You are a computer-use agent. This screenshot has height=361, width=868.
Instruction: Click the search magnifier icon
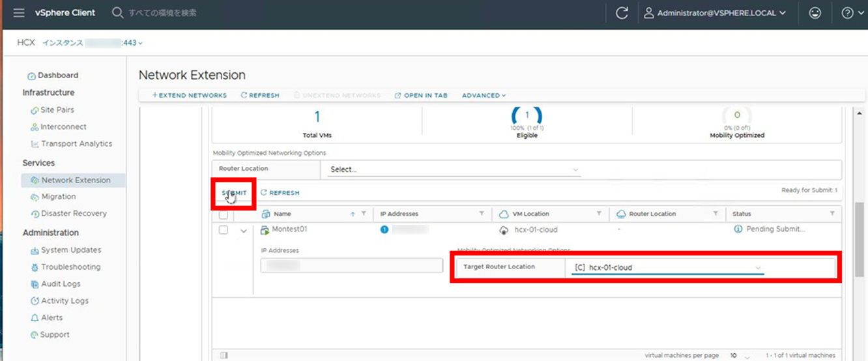pos(118,13)
